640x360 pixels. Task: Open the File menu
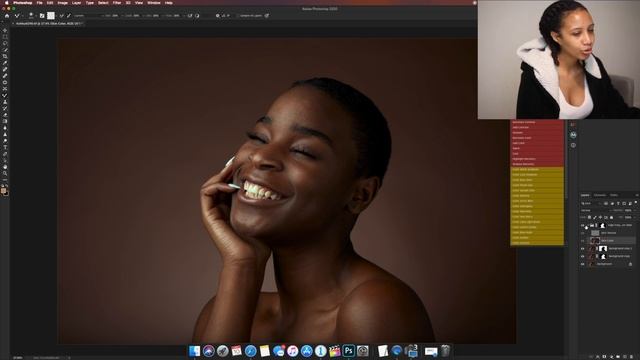pos(40,2)
